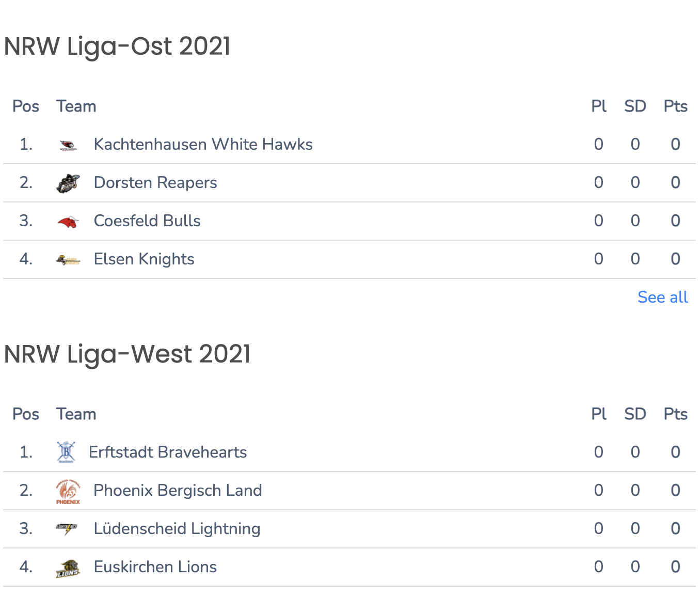700x595 pixels.
Task: Click the NRW Liga-West 2021 heading
Action: (128, 354)
